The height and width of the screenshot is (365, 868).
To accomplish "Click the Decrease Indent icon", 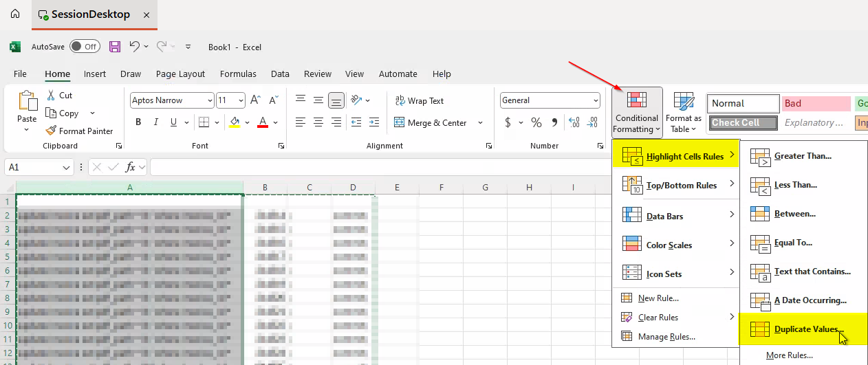I will click(x=356, y=122).
